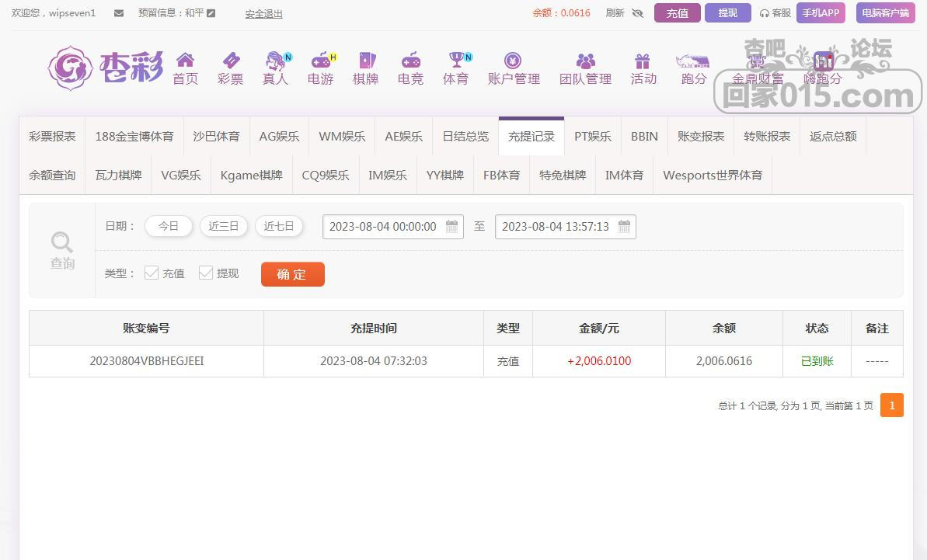The height and width of the screenshot is (560, 927).
Task: Toggle the 充值 type checkbox
Action: click(x=152, y=273)
